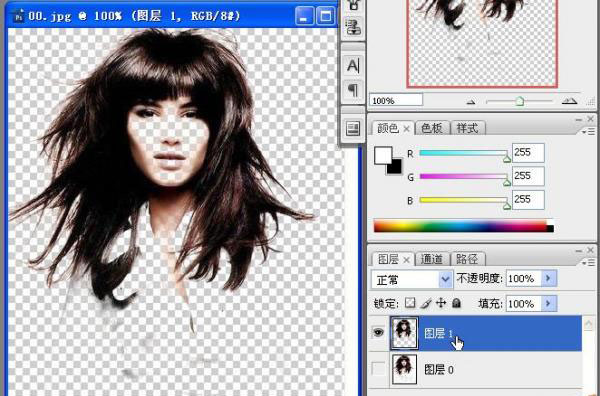600x396 pixels.
Task: Click the Navigator zoom slider handle
Action: pyautogui.click(x=519, y=101)
